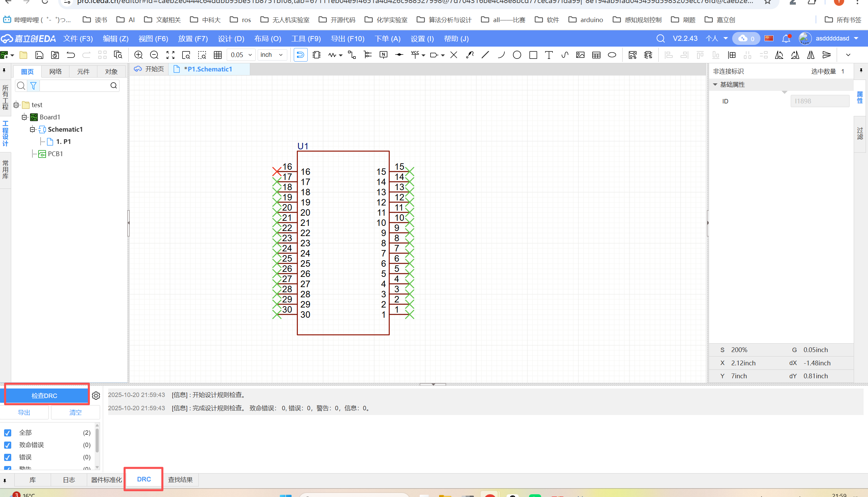
Task: Collapse the Schematic1 tree node
Action: click(x=32, y=129)
